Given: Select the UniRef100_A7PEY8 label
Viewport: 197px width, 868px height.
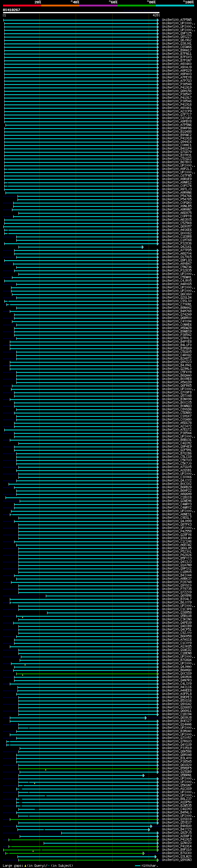Looking at the screenshot, I should [177, 78].
